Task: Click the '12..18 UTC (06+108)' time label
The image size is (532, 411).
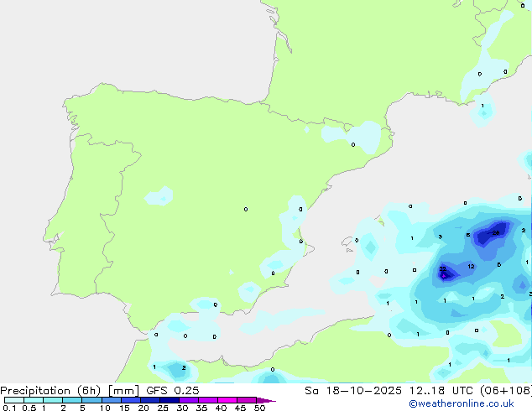Action: pyautogui.click(x=470, y=391)
